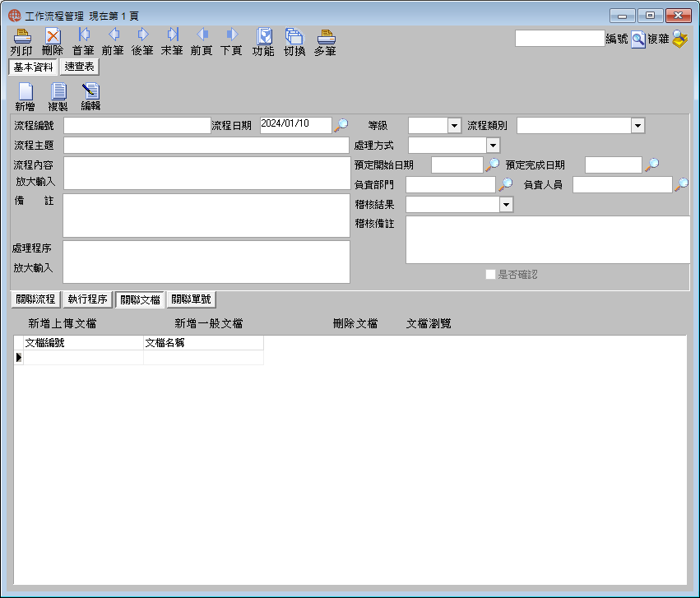Expand the 流程類別 dropdown
Viewport: 700px width, 598px height.
click(637, 125)
